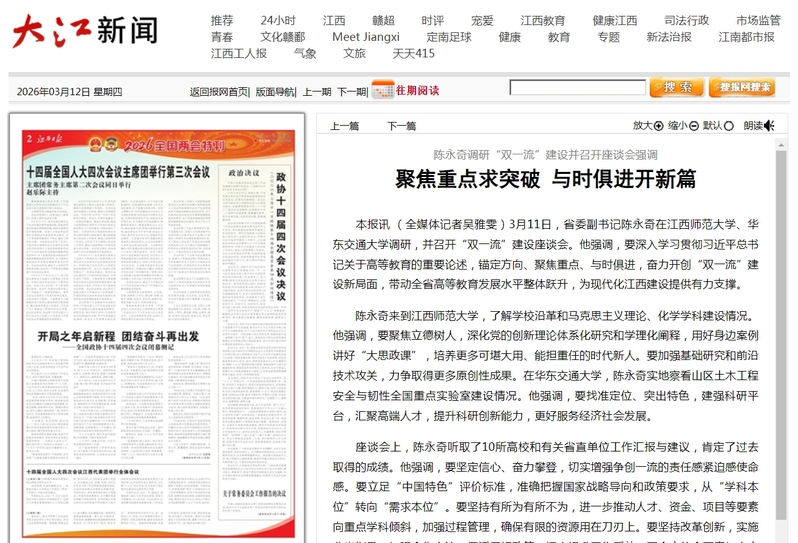Expand the 版面导航 page navigation
The height and width of the screenshot is (543, 798).
point(275,91)
